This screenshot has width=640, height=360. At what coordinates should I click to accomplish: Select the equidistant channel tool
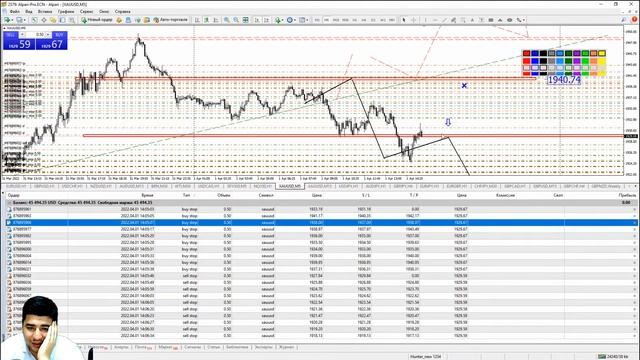click(x=453, y=20)
